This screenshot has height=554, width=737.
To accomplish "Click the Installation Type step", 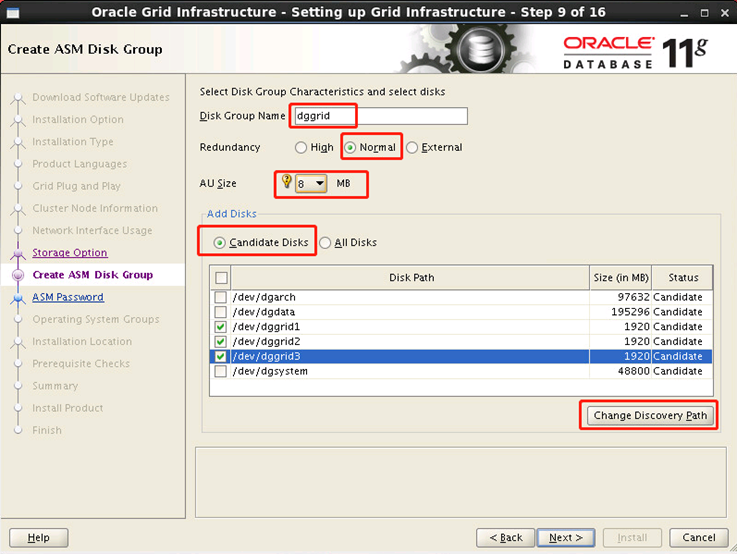I will pos(73,141).
